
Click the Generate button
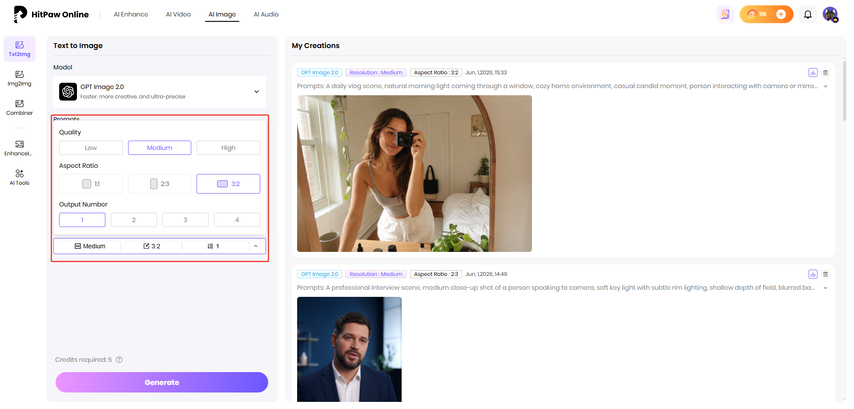tap(162, 382)
